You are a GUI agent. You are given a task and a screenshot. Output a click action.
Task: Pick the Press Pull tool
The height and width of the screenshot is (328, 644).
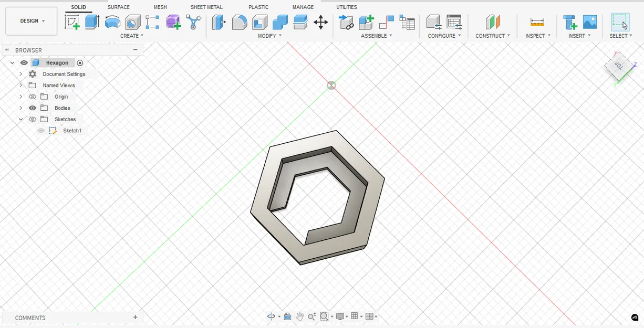pos(219,22)
